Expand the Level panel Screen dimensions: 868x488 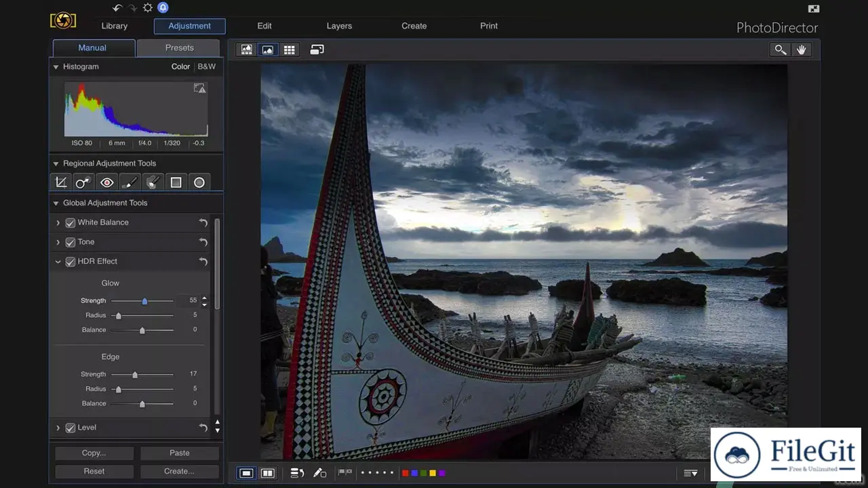(x=58, y=428)
